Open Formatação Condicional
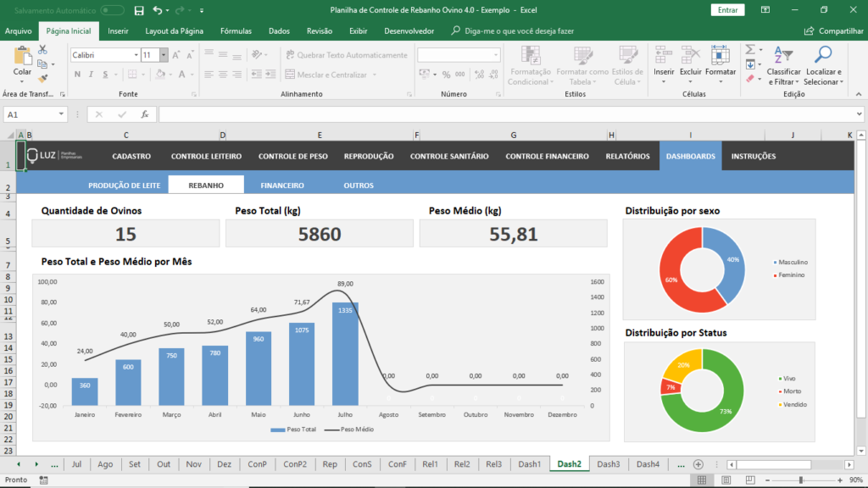This screenshot has height=488, width=868. (530, 68)
